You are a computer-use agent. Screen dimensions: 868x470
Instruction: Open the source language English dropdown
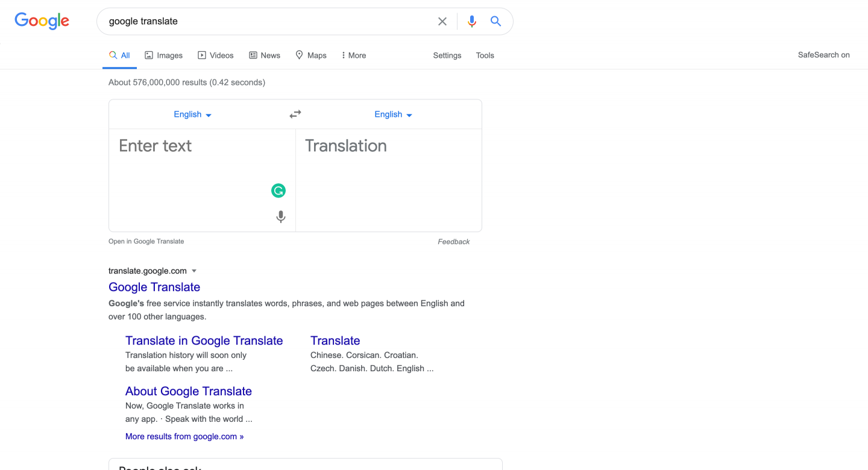[193, 114]
